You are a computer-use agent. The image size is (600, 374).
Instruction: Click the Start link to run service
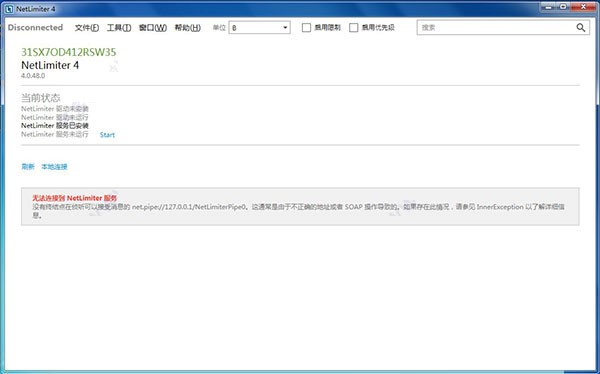tap(107, 135)
